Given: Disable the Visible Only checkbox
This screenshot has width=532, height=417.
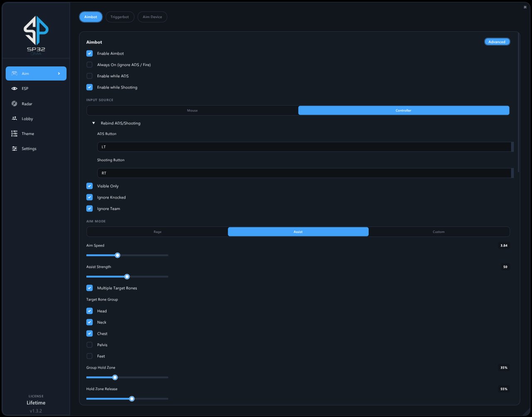Looking at the screenshot, I should pos(89,186).
